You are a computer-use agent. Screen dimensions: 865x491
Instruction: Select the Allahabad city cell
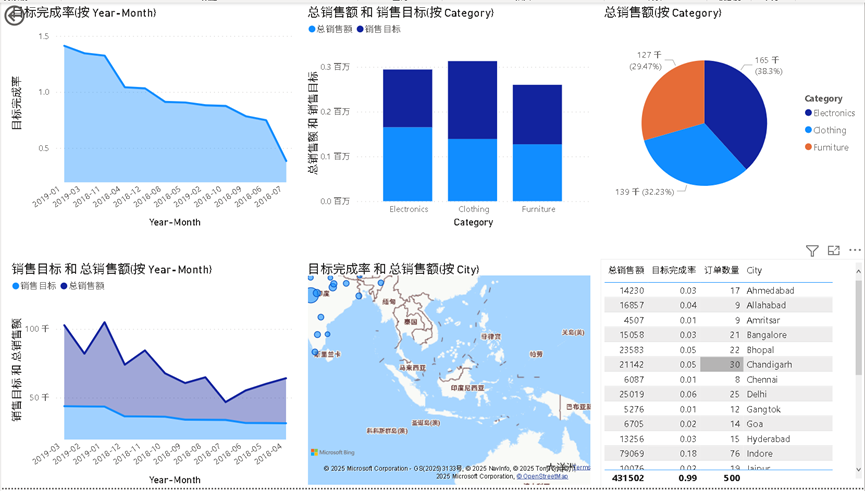coord(766,305)
